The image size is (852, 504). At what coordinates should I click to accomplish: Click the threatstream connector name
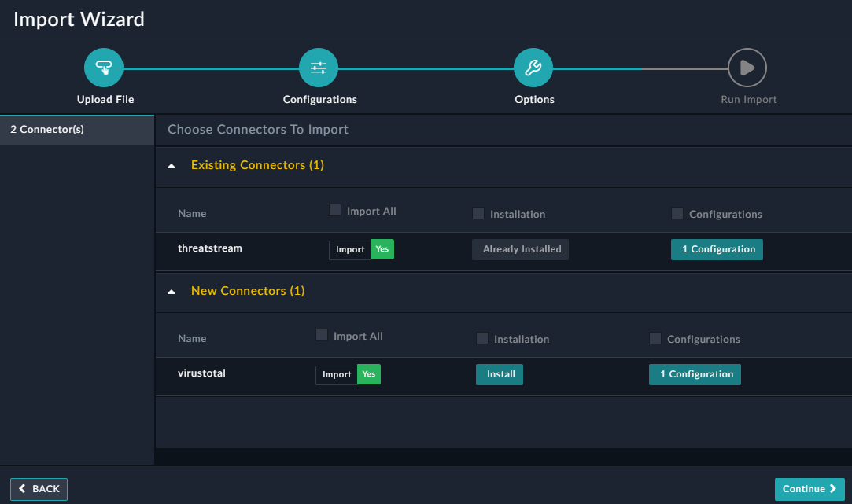pyautogui.click(x=210, y=248)
